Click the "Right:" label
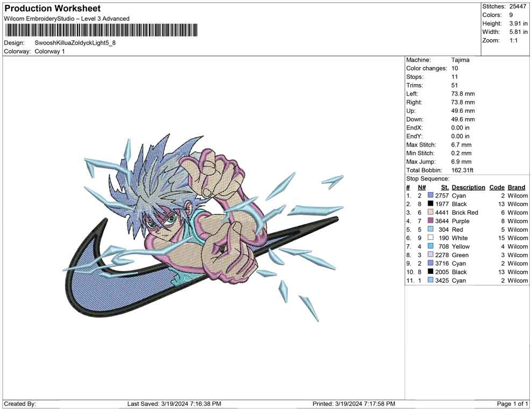This screenshot has width=532, height=409. pos(414,103)
